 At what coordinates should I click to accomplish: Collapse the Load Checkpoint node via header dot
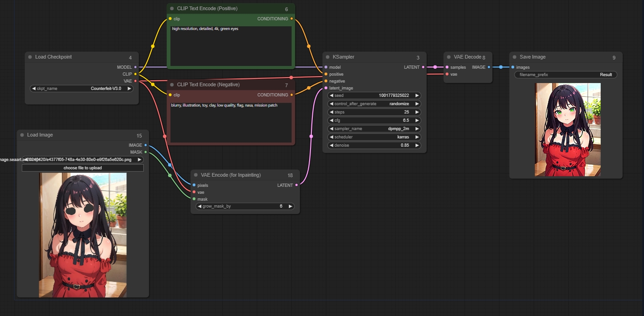click(x=29, y=57)
